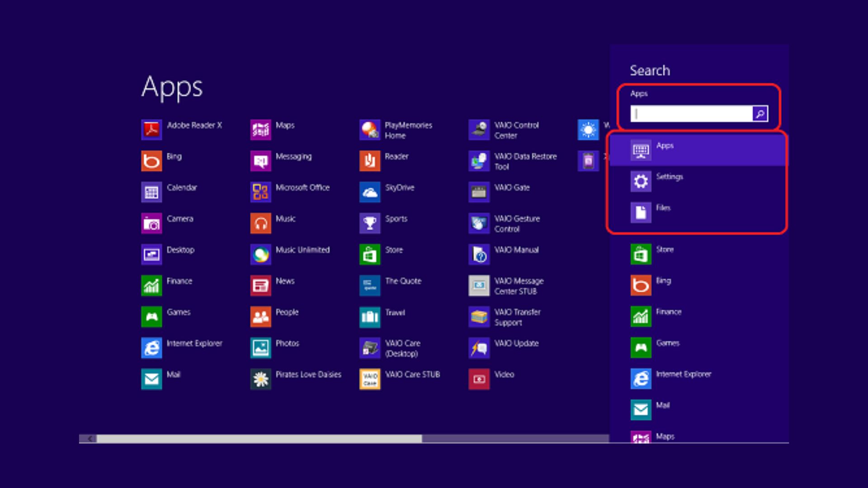Open the Photos app
The height and width of the screenshot is (488, 868).
[261, 348]
